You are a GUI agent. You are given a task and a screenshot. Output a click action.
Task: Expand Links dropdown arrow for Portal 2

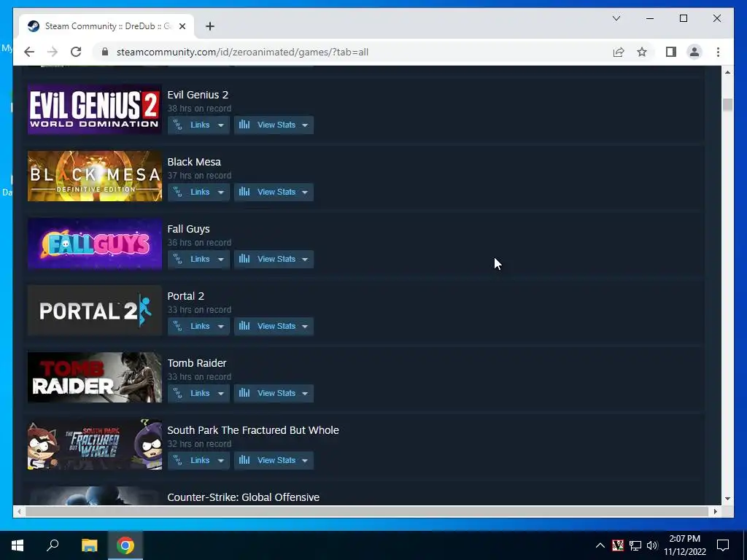click(220, 327)
